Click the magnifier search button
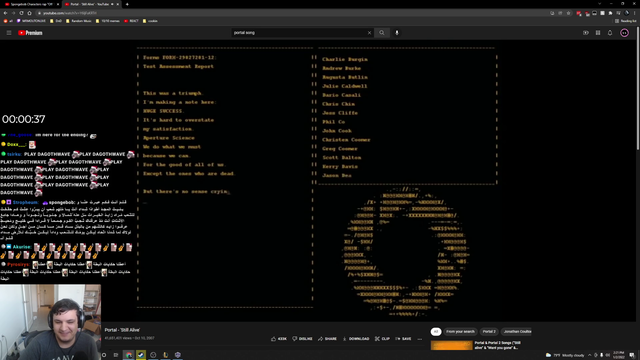640x360 pixels. [x=382, y=33]
